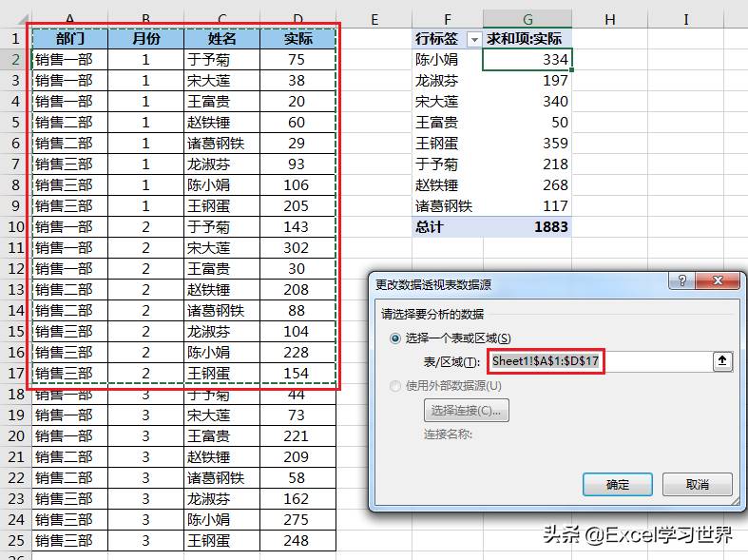Select cell with value 75 in row 2
Viewport: 748px width, 560px height.
click(x=297, y=60)
